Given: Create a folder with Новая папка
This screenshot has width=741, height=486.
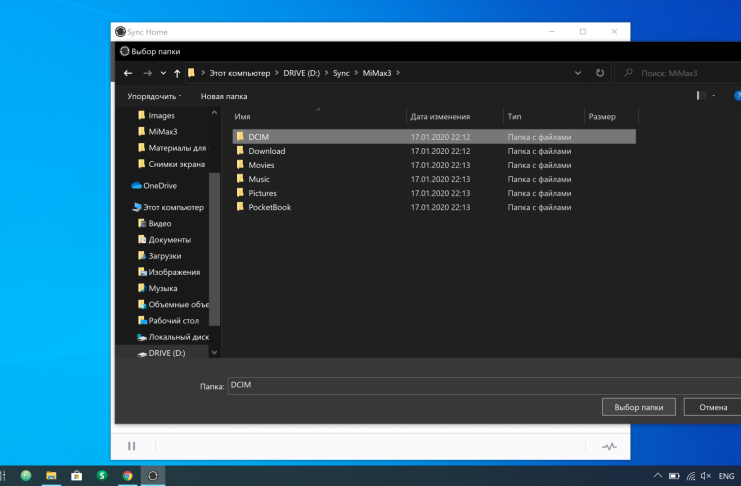Looking at the screenshot, I should pyautogui.click(x=224, y=96).
